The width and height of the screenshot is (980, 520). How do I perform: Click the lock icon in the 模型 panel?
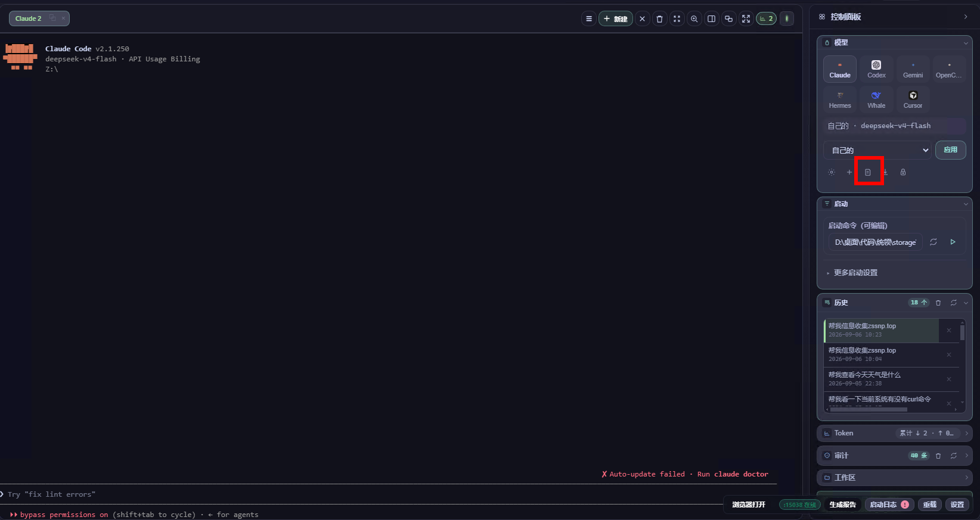(x=903, y=172)
